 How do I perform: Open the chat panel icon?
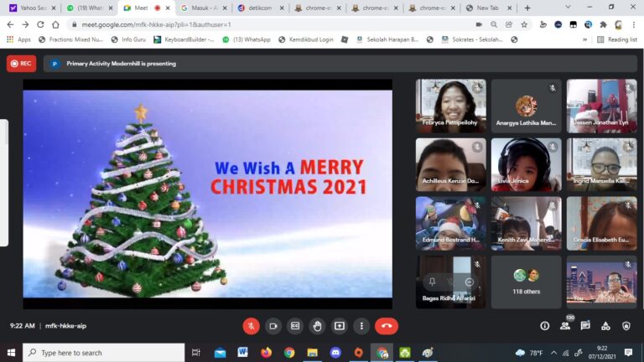pyautogui.click(x=585, y=326)
